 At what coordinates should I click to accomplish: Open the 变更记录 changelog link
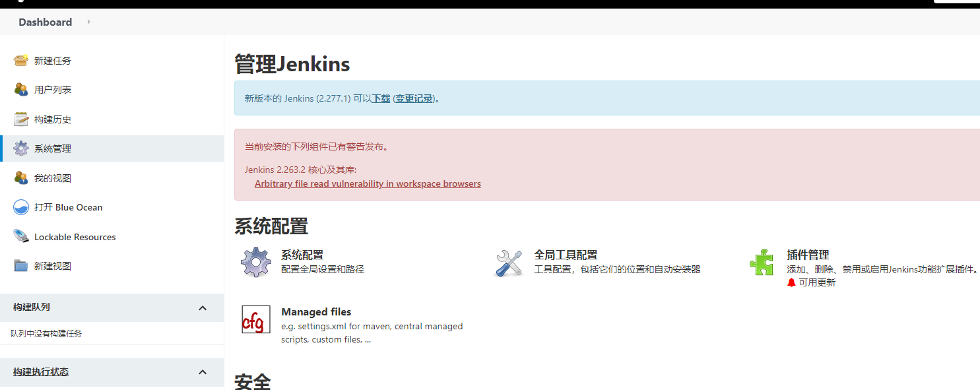pos(414,98)
